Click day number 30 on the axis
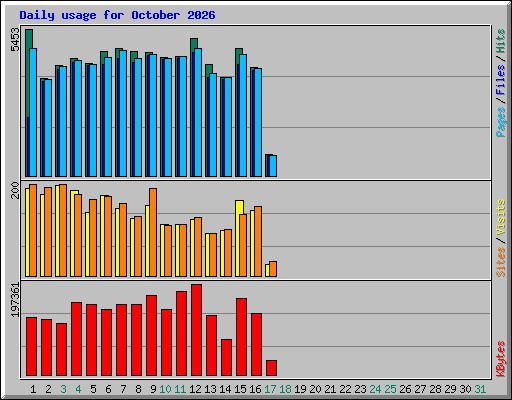Image resolution: width=512 pixels, height=400 pixels. [465, 389]
